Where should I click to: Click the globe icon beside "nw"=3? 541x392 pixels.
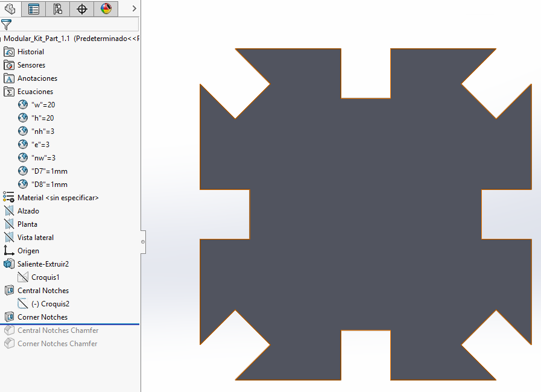tap(23, 157)
